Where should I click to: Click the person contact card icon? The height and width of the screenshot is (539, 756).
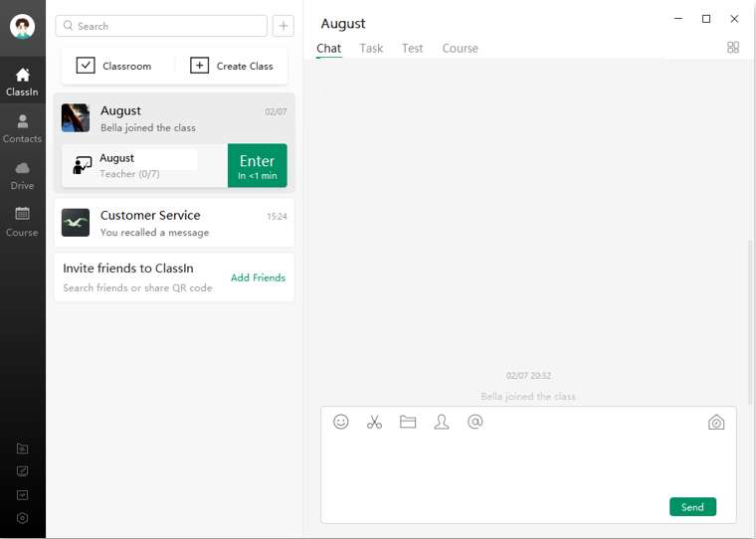click(x=442, y=422)
